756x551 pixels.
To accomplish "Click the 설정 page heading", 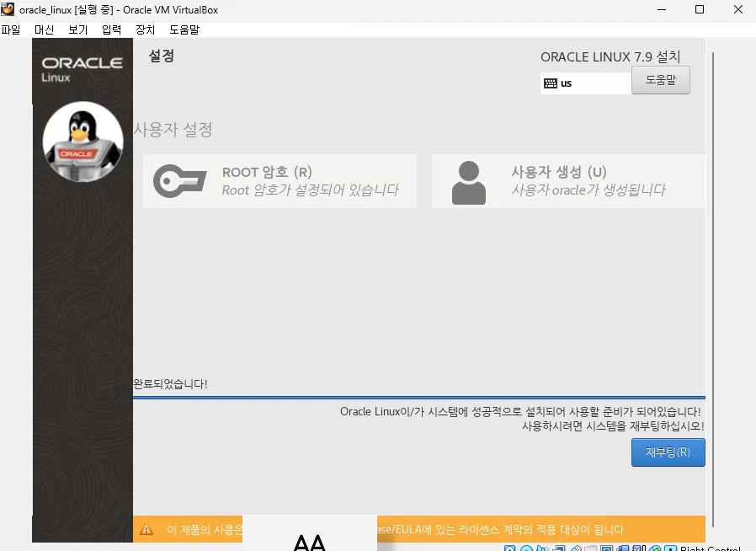I will pyautogui.click(x=162, y=56).
